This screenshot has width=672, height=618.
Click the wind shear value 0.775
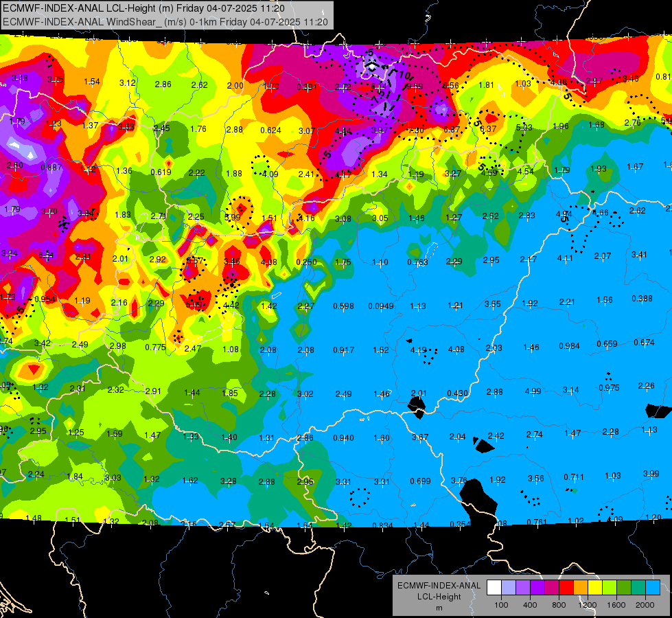[x=155, y=347]
